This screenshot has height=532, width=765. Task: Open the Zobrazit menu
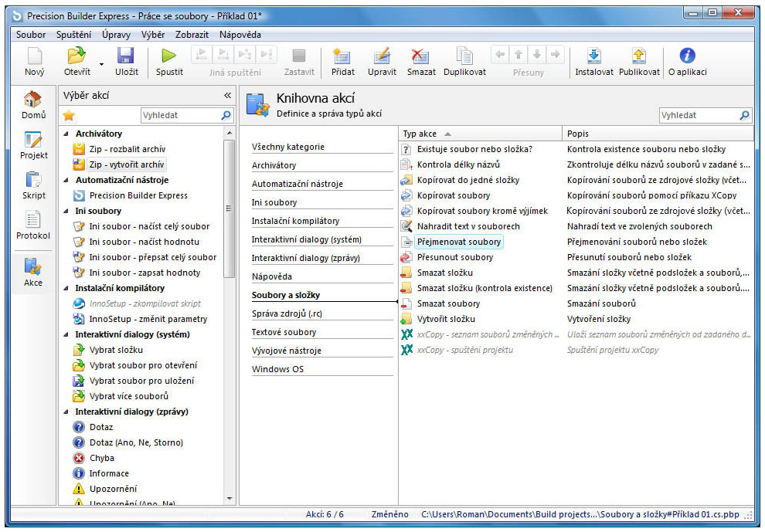tap(192, 35)
